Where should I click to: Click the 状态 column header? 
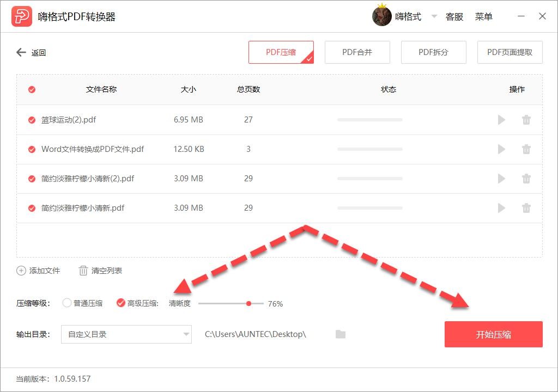[x=388, y=89]
